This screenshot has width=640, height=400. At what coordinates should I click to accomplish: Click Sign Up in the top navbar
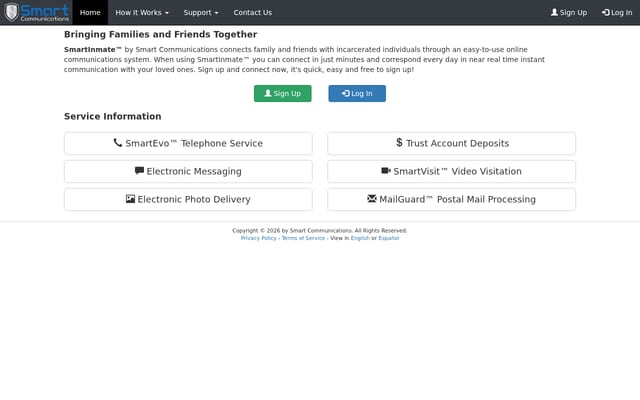pyautogui.click(x=569, y=12)
